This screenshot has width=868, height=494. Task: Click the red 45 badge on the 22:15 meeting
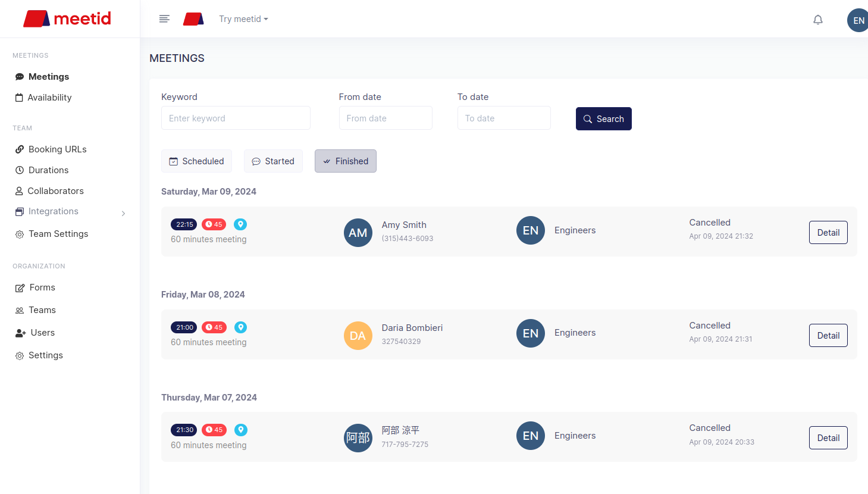(x=214, y=224)
